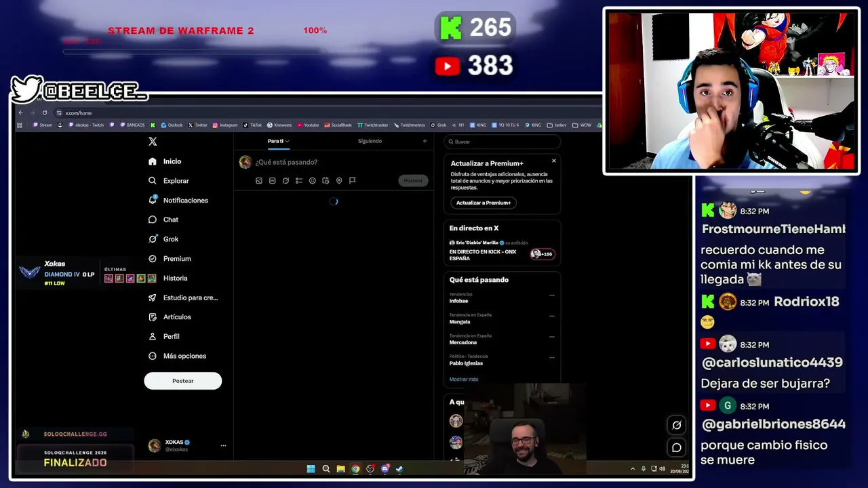Open File Explorer from the taskbar

[341, 468]
